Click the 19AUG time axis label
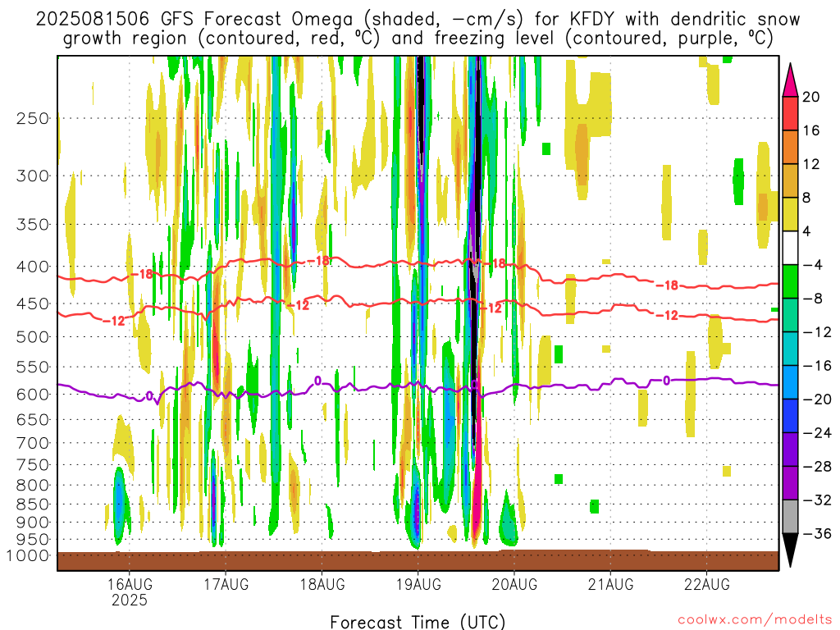The width and height of the screenshot is (840, 630). pyautogui.click(x=418, y=584)
